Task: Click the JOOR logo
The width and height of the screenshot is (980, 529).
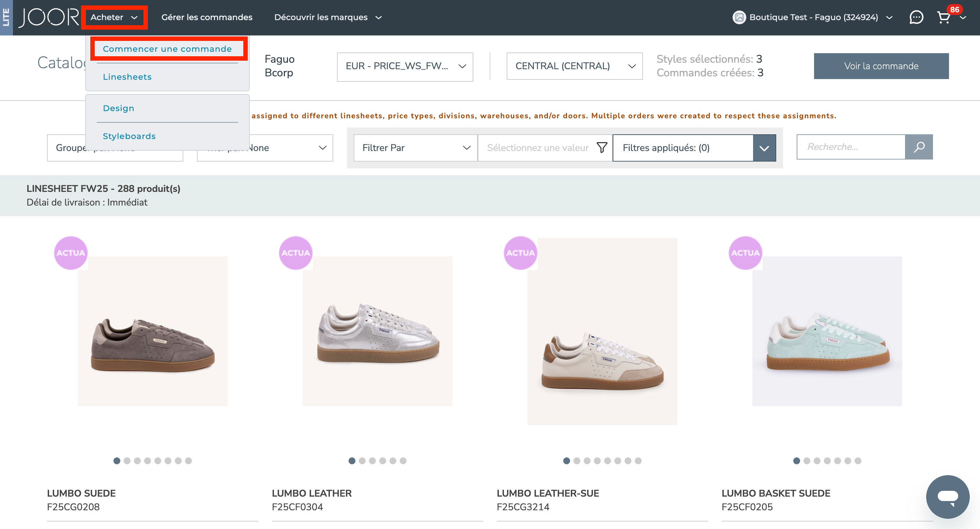Action: [x=49, y=17]
